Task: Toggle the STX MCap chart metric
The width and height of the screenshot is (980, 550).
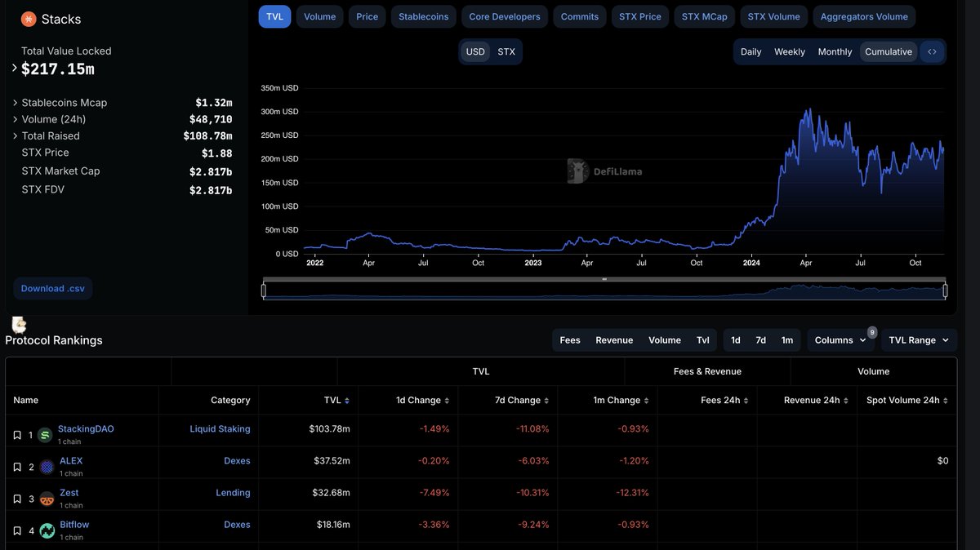Action: 704,16
